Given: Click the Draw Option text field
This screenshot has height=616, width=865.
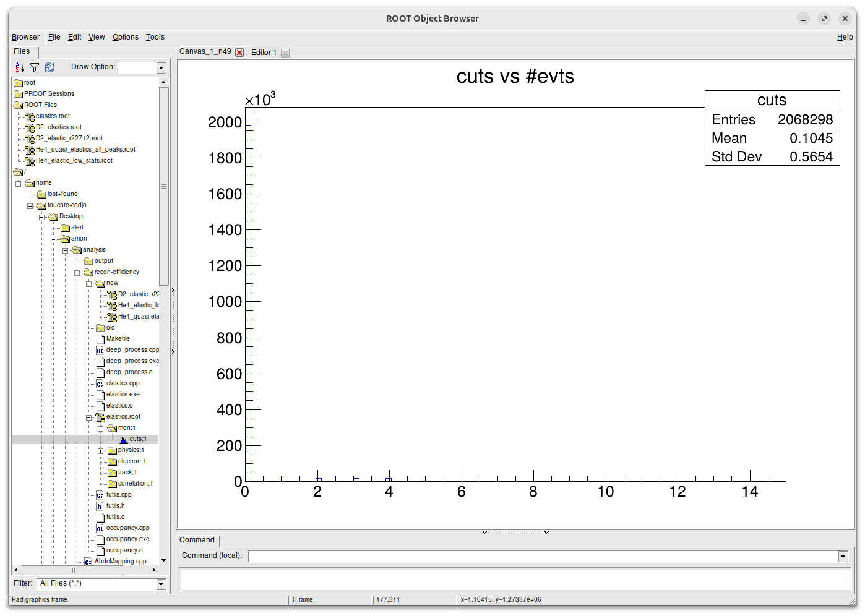Looking at the screenshot, I should point(137,68).
